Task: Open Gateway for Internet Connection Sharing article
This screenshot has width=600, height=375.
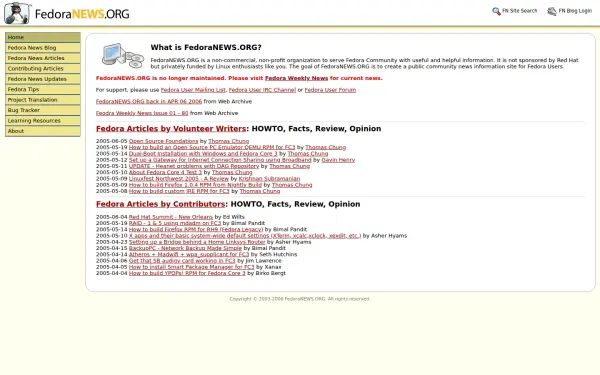Action: point(220,160)
